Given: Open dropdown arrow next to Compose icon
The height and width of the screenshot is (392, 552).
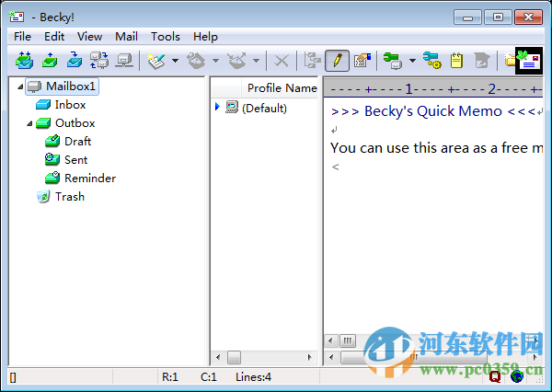Looking at the screenshot, I should [175, 61].
